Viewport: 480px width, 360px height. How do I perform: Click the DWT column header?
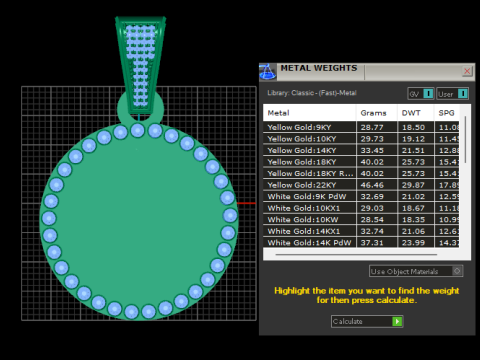click(x=415, y=113)
